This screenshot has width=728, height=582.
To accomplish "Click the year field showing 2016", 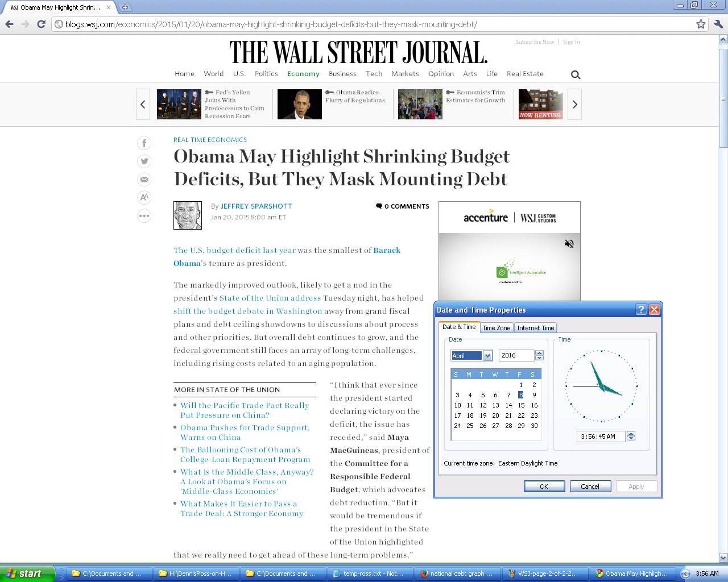I will [517, 355].
